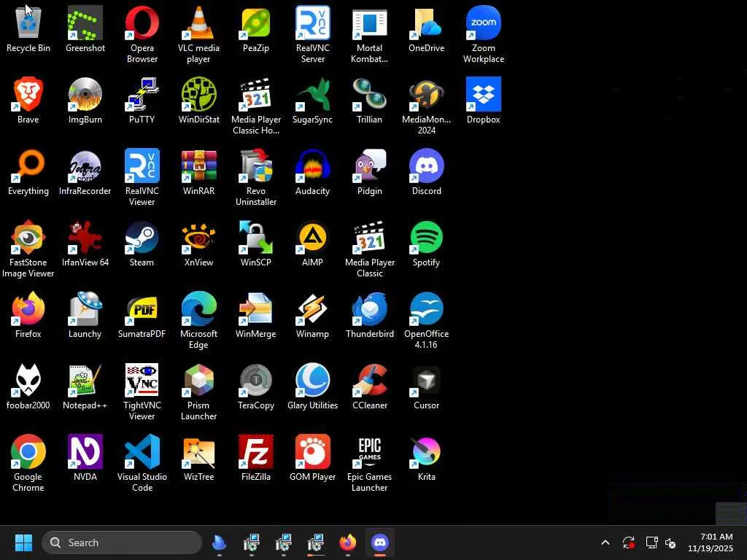Image resolution: width=747 pixels, height=560 pixels.
Task: Switch to Firefox on the taskbar
Action: 348,542
